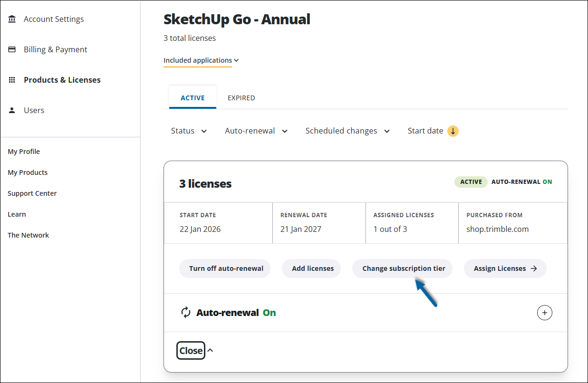Click the Start date sort label
This screenshot has width=588, height=383.
[x=425, y=131]
